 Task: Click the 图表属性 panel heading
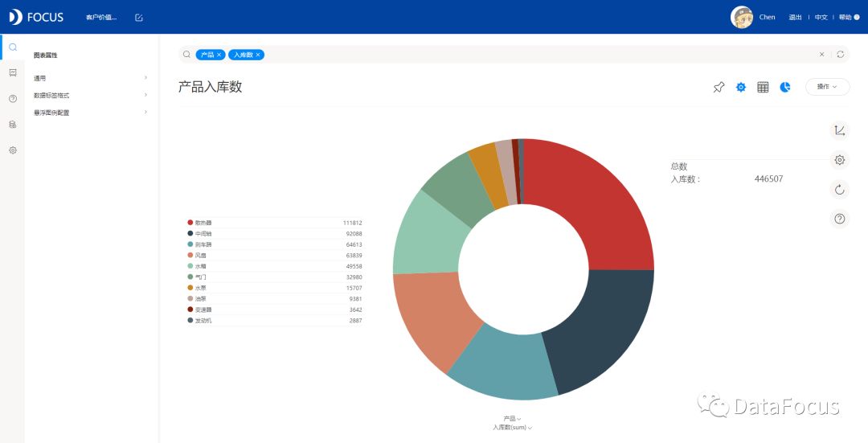(45, 55)
